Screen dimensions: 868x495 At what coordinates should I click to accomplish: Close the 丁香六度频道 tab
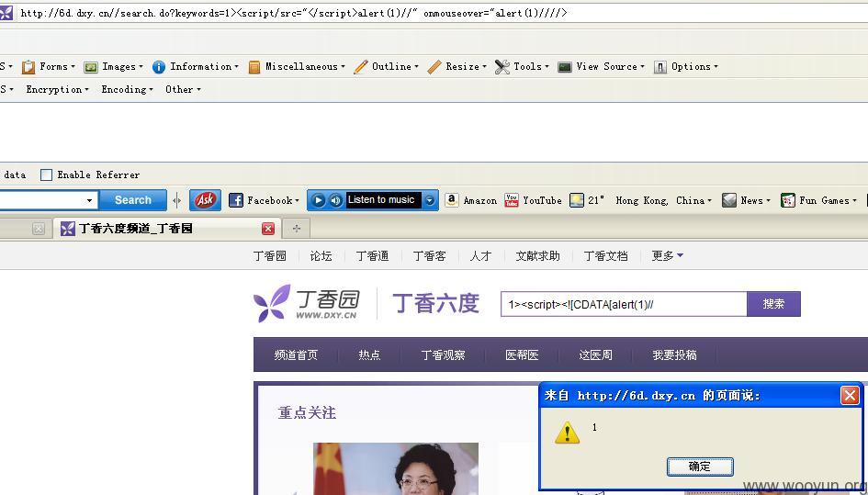[x=268, y=229]
